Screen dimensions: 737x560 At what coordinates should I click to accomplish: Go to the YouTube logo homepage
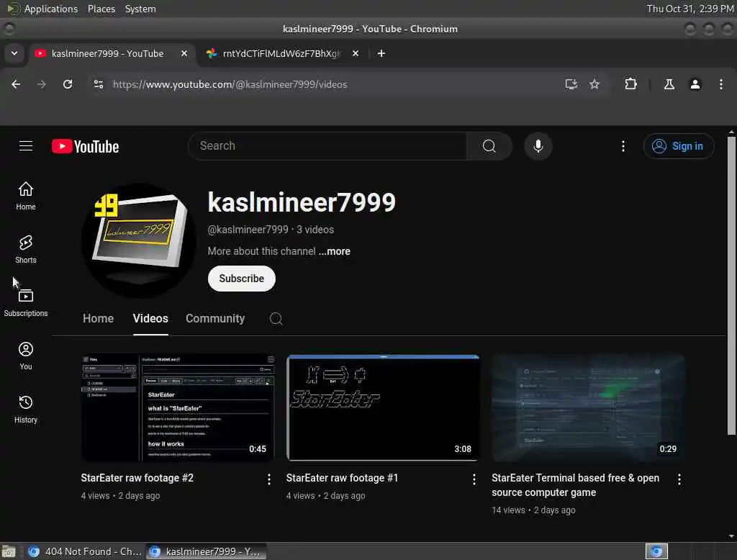(85, 146)
